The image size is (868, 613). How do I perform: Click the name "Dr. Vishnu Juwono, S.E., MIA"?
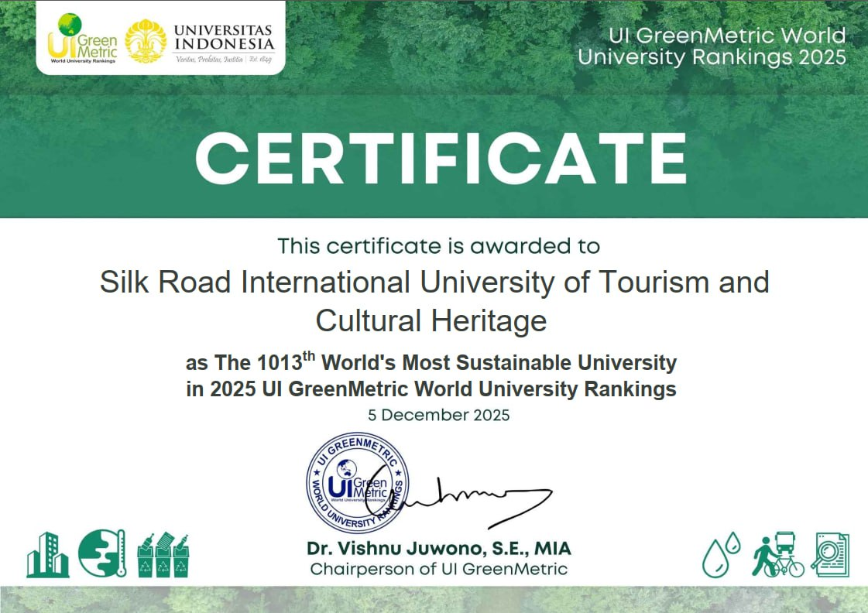[x=439, y=548]
